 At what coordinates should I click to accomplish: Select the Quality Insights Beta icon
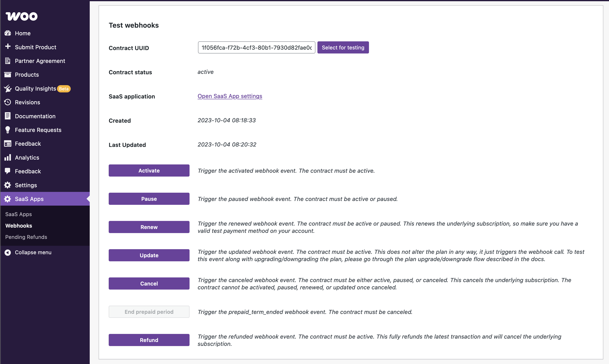point(8,89)
